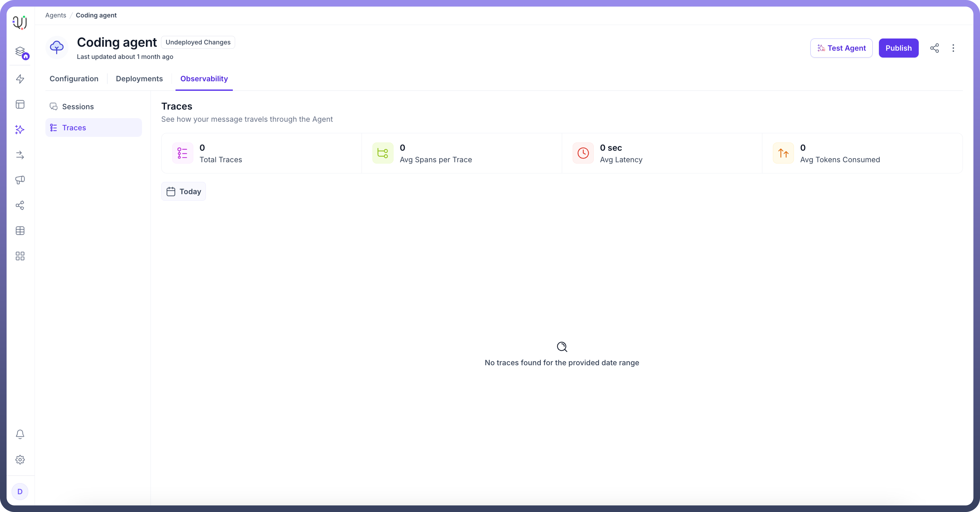Open the settings gear icon
The image size is (980, 512).
coord(20,460)
